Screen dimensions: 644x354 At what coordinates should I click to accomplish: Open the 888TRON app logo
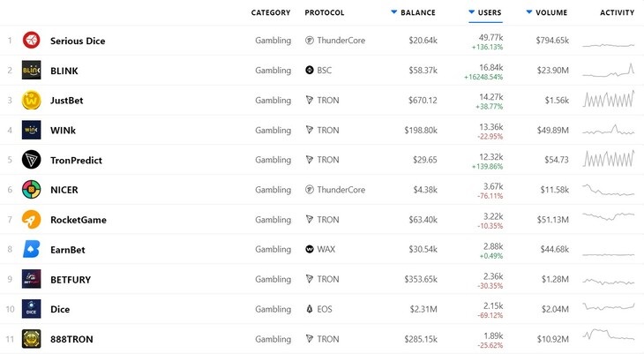coord(31,339)
